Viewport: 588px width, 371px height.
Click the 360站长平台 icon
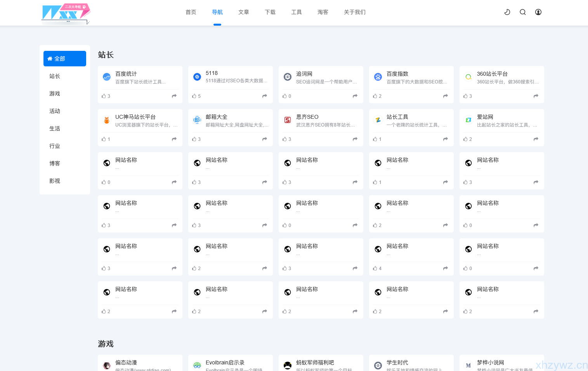(x=468, y=77)
